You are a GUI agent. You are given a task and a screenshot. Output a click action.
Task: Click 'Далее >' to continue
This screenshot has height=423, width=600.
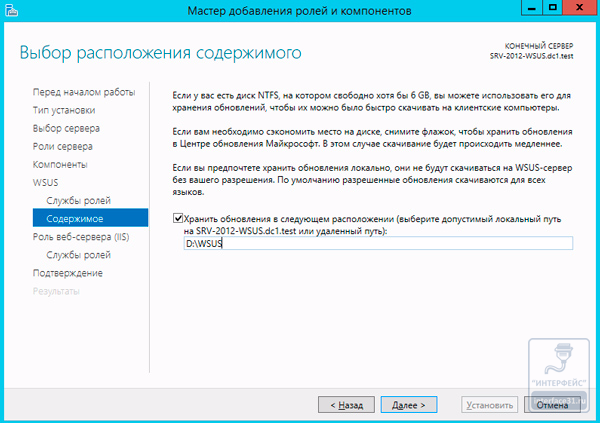[411, 405]
